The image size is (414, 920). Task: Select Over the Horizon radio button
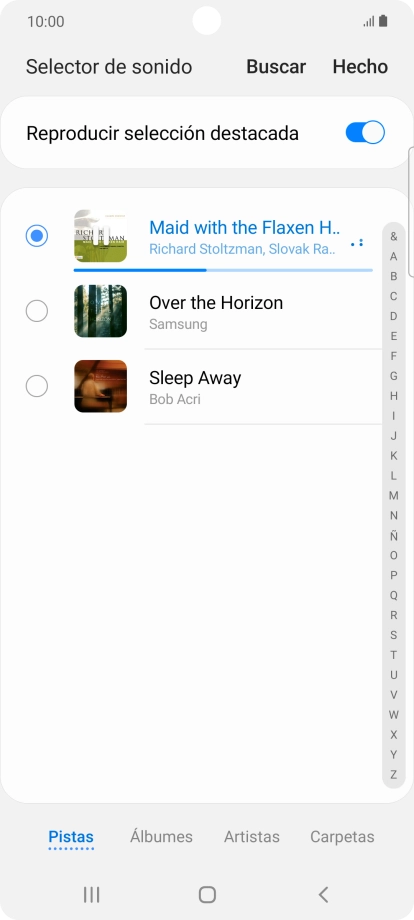coord(37,311)
